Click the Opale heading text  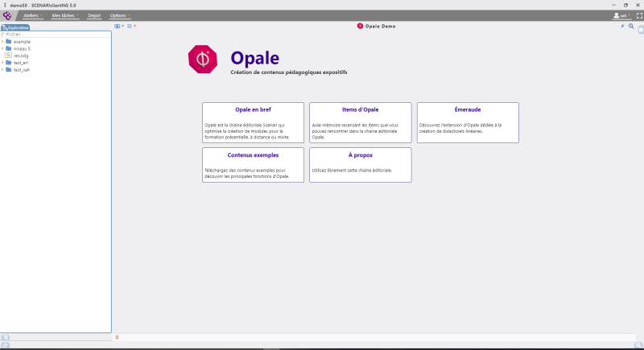[x=254, y=58]
